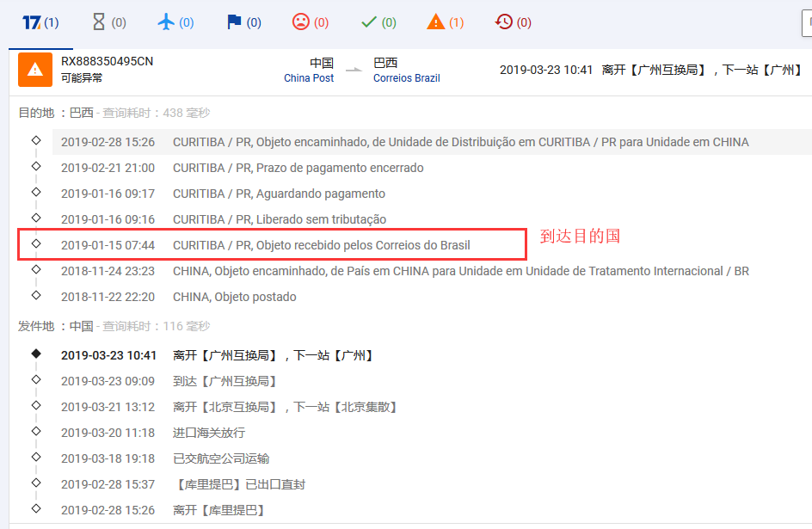Click the orange alert badge beside tracking number
Screen dimensions: 812x529
pos(35,70)
